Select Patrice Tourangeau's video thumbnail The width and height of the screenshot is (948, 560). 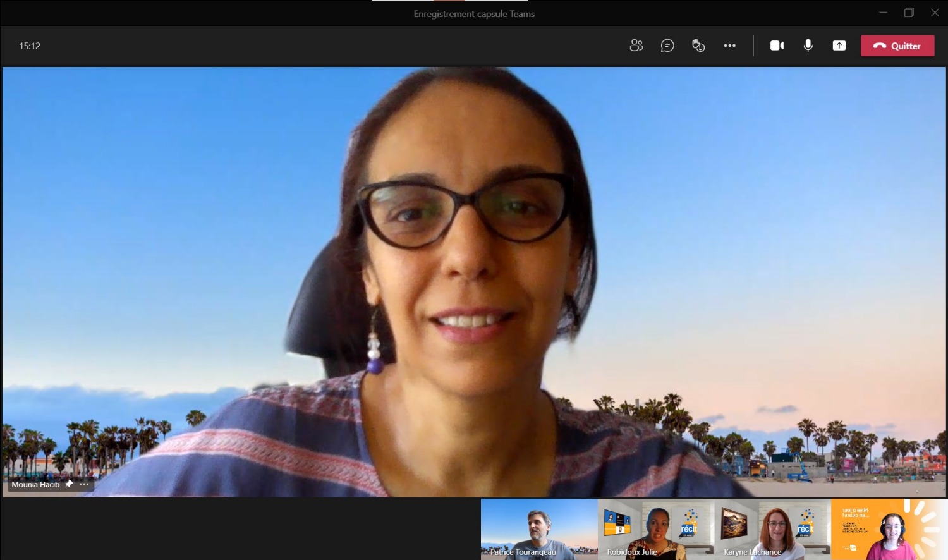click(539, 529)
